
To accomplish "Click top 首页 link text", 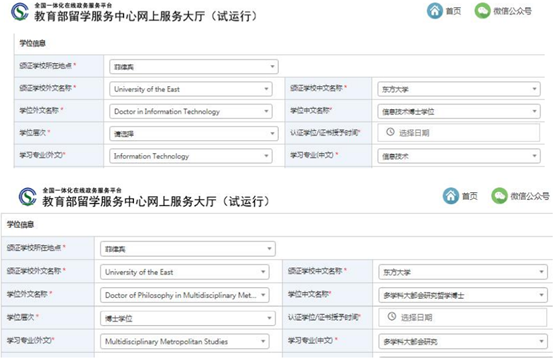I will pyautogui.click(x=453, y=11).
